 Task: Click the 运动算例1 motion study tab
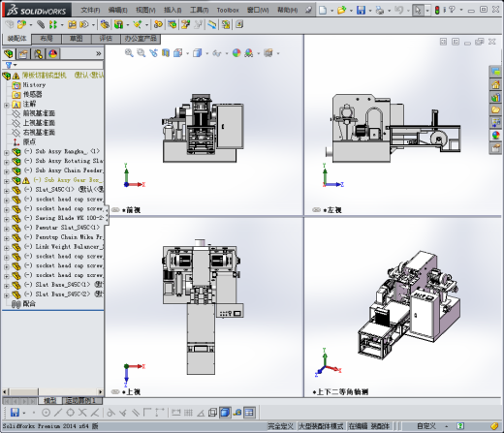click(81, 401)
